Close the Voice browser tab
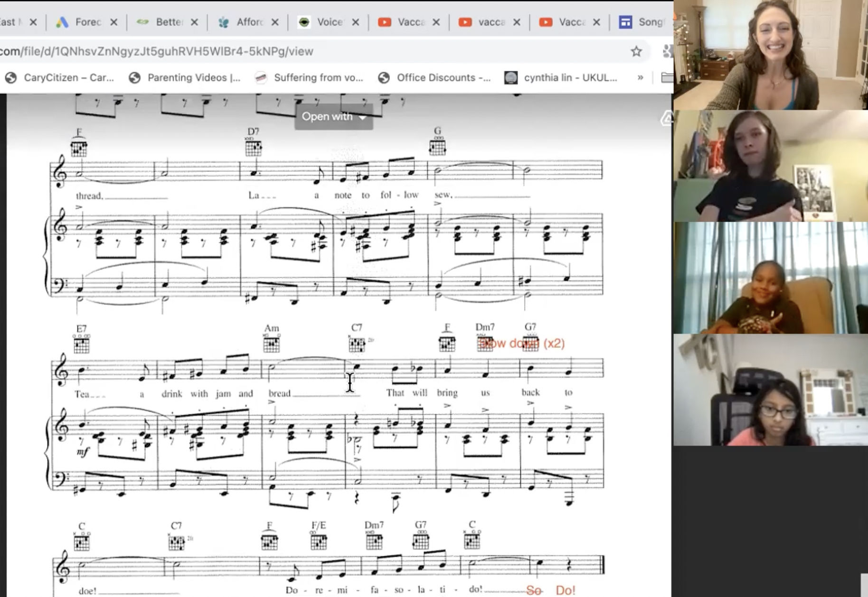868x597 pixels. [356, 22]
